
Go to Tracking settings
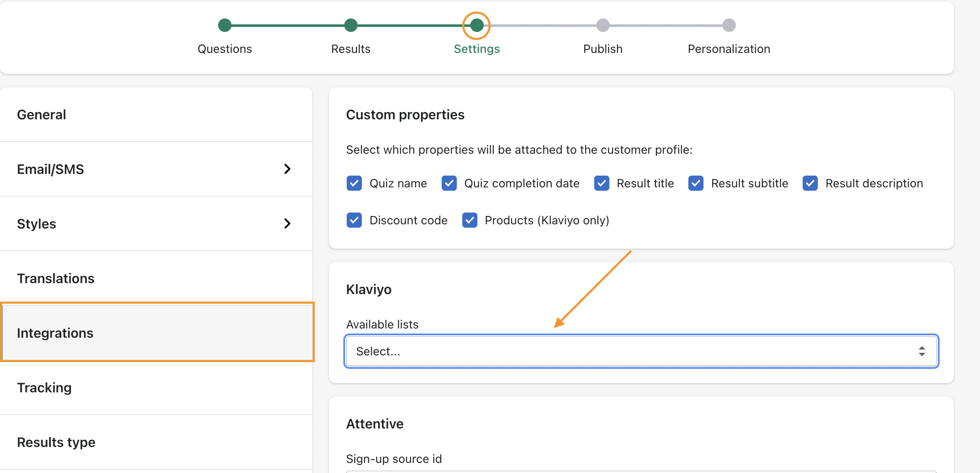click(44, 388)
